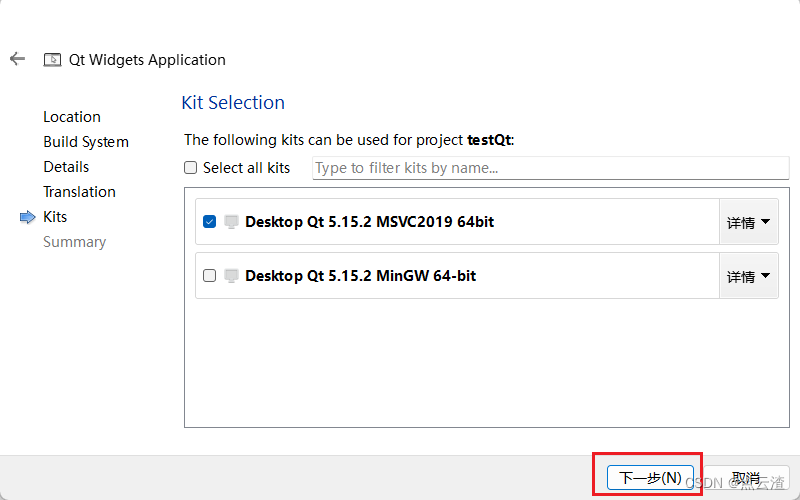Screen dimensions: 800x500
Task: Enable the Select all kits checkbox
Action: point(191,168)
